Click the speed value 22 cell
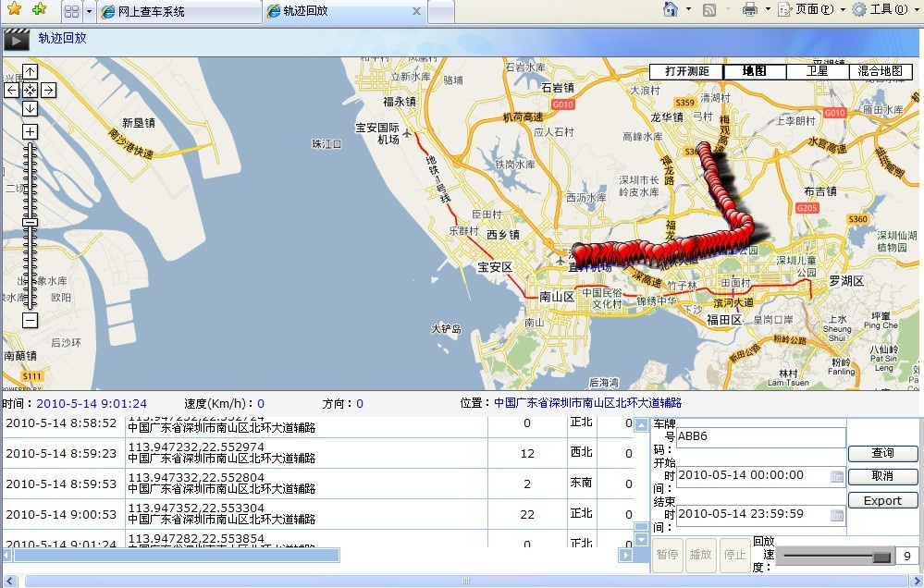 (527, 514)
